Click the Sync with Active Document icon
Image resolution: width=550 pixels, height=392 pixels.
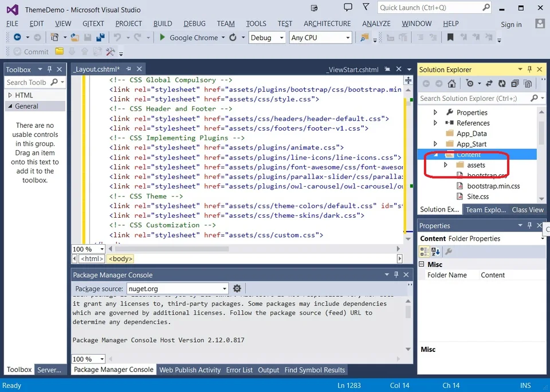(489, 84)
